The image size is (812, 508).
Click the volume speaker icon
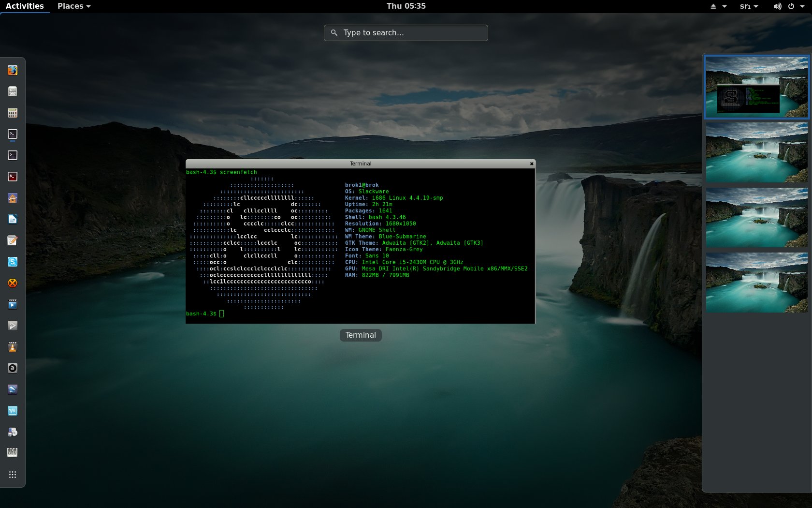click(x=777, y=6)
